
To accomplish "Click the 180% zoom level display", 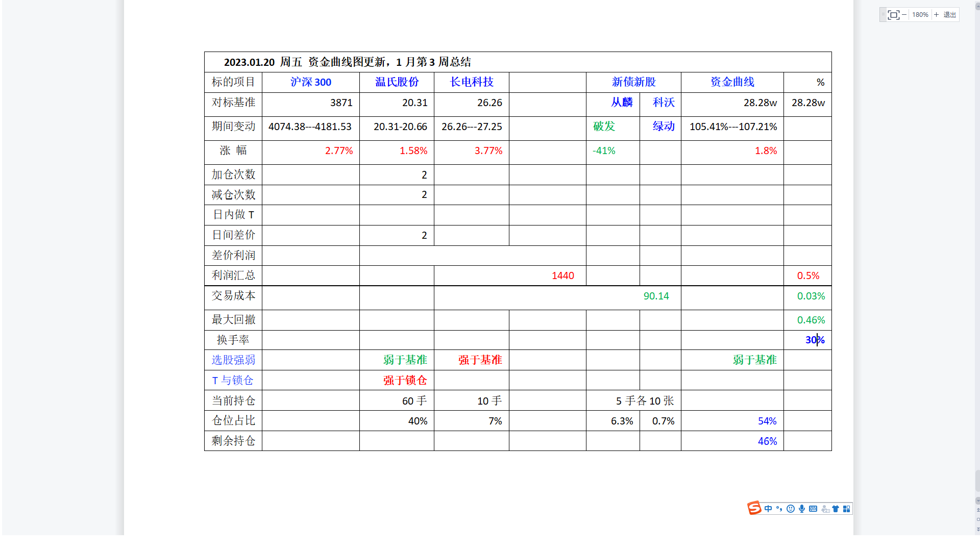I will (x=920, y=15).
